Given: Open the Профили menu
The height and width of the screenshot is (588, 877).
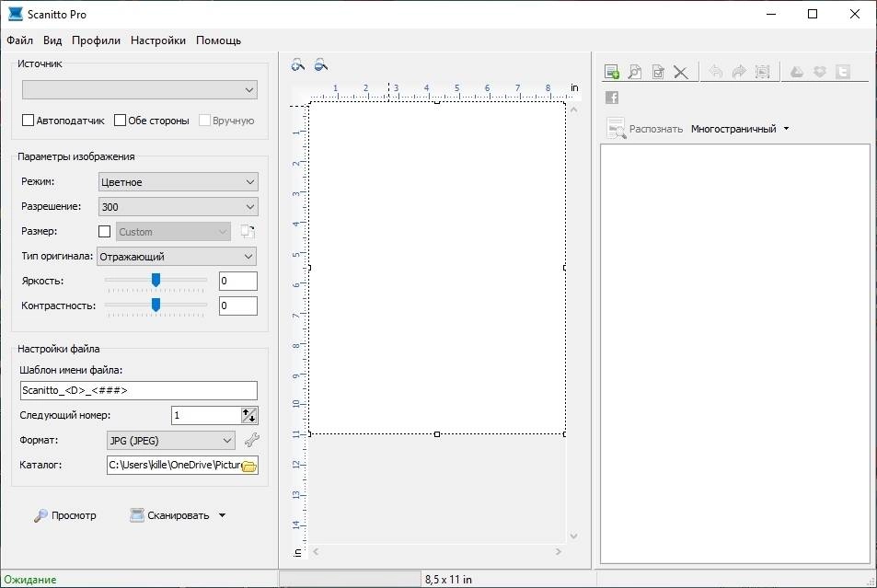Looking at the screenshot, I should pyautogui.click(x=96, y=40).
